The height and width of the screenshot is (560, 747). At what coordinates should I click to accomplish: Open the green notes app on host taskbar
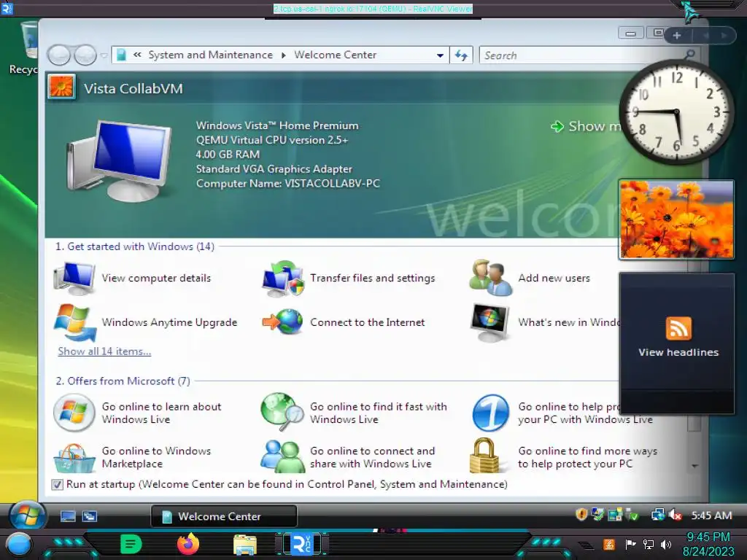coord(131,544)
